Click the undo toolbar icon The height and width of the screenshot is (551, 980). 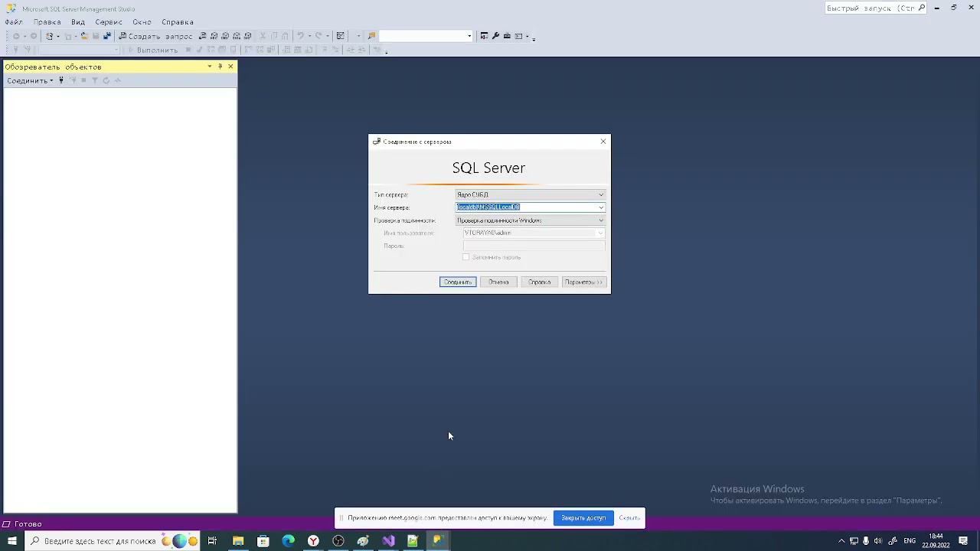[x=301, y=36]
